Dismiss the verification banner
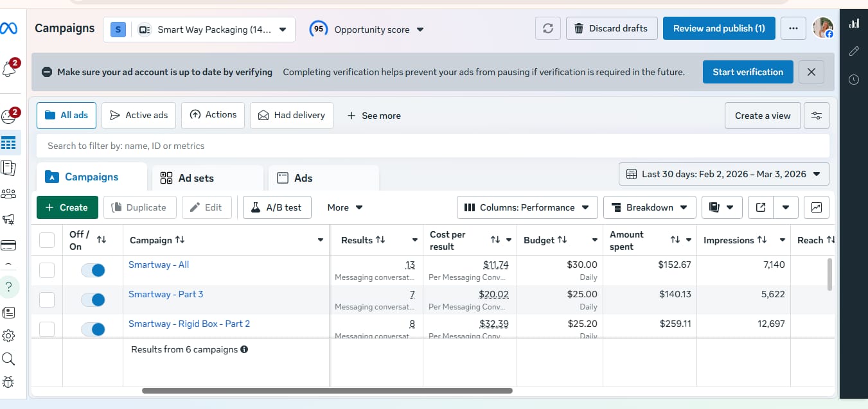The width and height of the screenshot is (868, 409). 811,72
